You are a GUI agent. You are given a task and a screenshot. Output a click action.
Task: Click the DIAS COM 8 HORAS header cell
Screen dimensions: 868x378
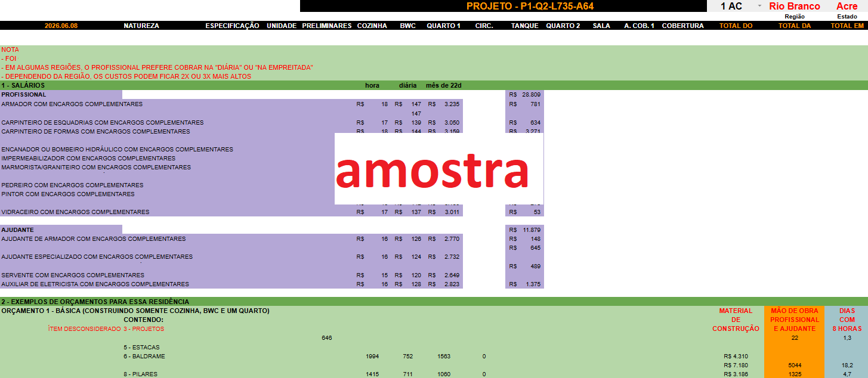pyautogui.click(x=846, y=320)
